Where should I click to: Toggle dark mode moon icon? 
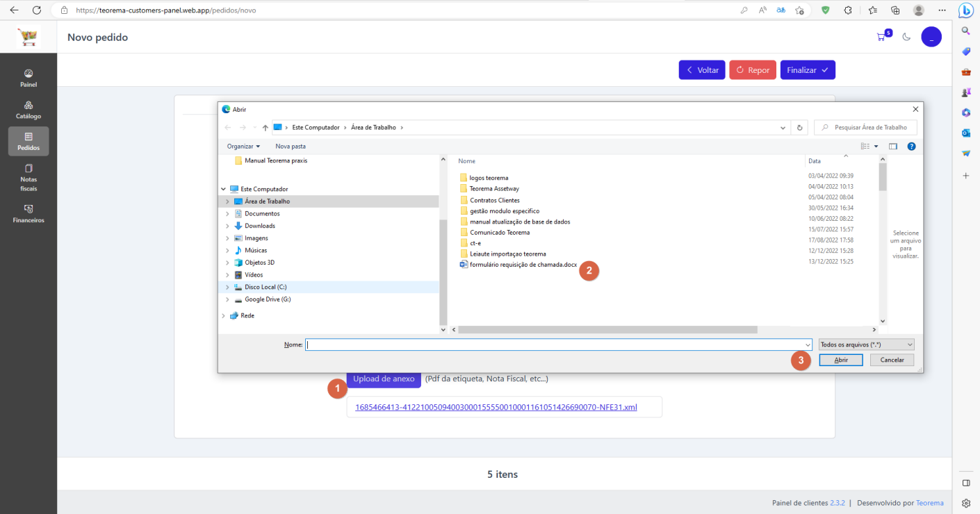(x=906, y=37)
